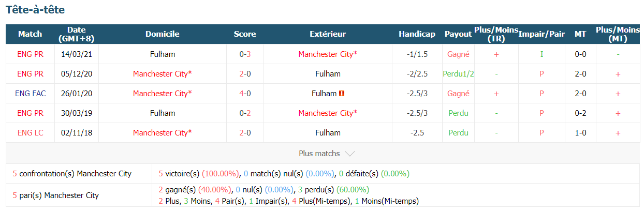The height and width of the screenshot is (212, 644).
Task: Select the Handicap column header
Action: [x=417, y=34]
